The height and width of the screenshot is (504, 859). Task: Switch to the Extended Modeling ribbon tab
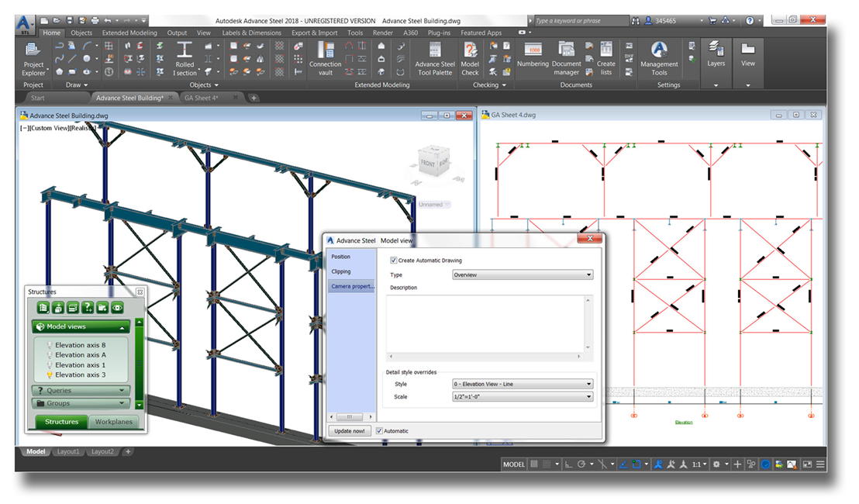129,33
